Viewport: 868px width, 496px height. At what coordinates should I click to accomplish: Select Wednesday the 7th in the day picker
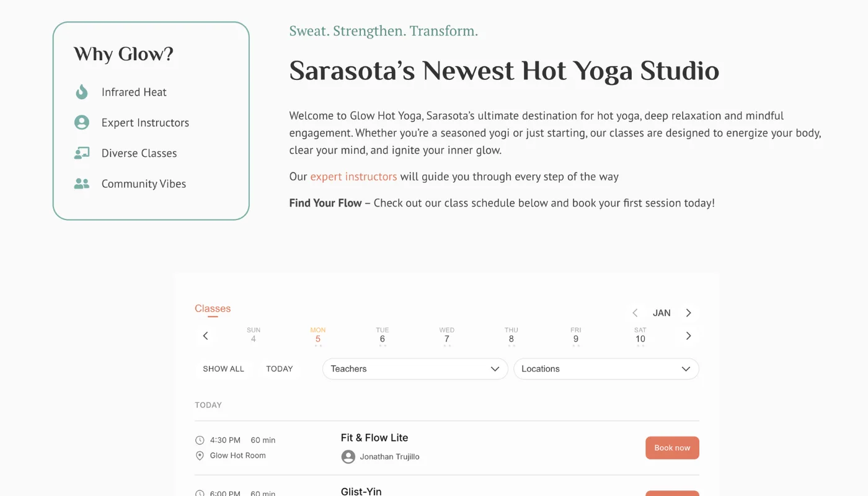446,335
